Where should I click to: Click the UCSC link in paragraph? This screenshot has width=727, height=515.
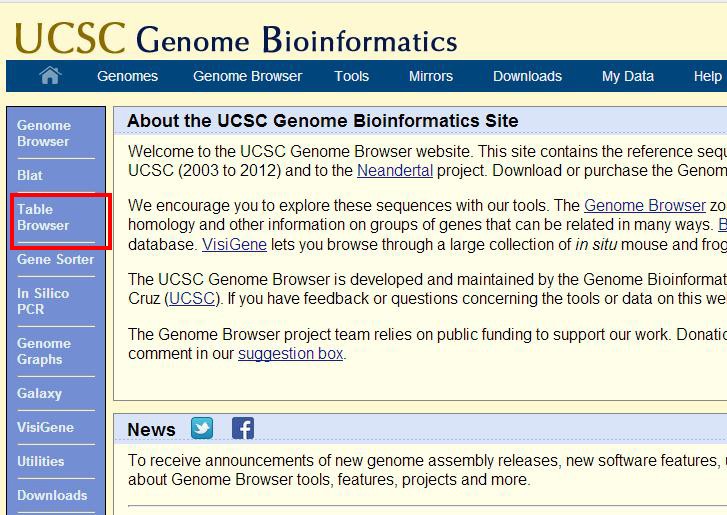click(x=192, y=299)
